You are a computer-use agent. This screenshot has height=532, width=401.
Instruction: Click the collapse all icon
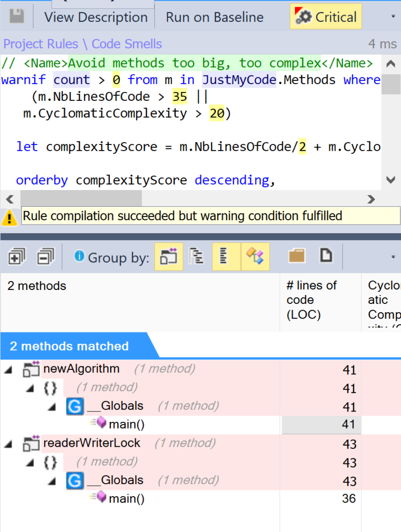45,256
